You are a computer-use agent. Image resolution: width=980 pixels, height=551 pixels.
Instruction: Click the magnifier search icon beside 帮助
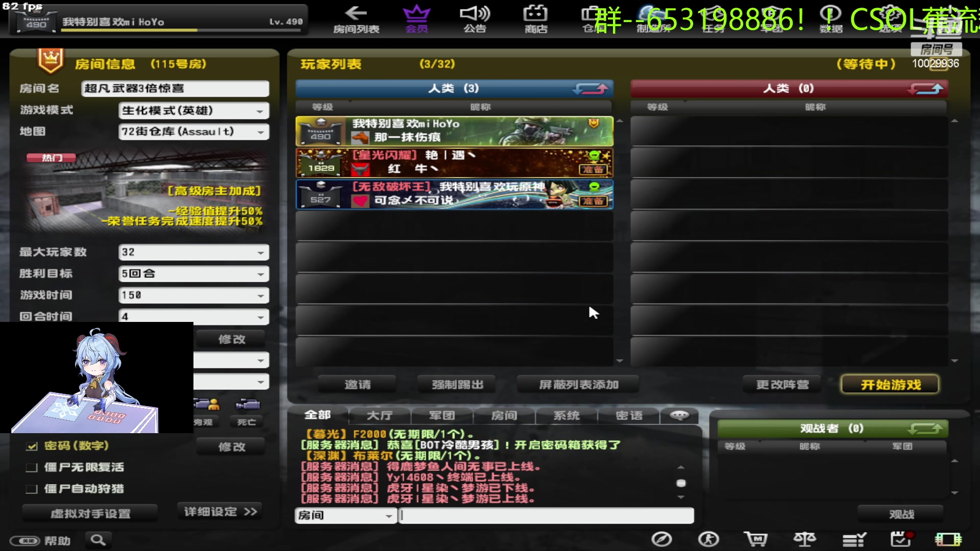point(98,540)
